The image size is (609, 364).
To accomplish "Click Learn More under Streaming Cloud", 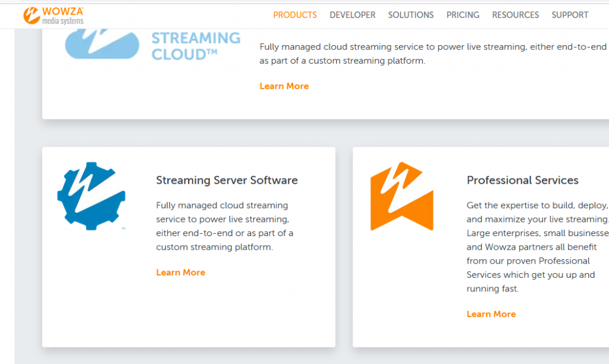I will 284,86.
